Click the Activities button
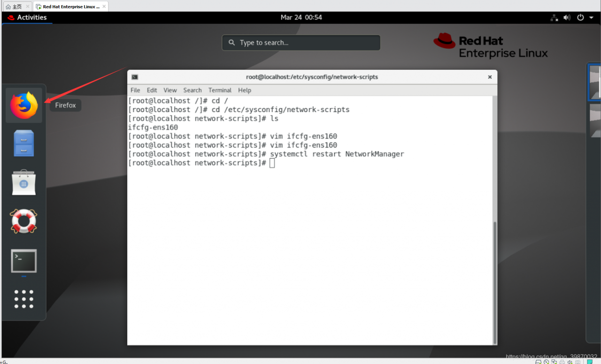Image resolution: width=601 pixels, height=364 pixels. (27, 17)
